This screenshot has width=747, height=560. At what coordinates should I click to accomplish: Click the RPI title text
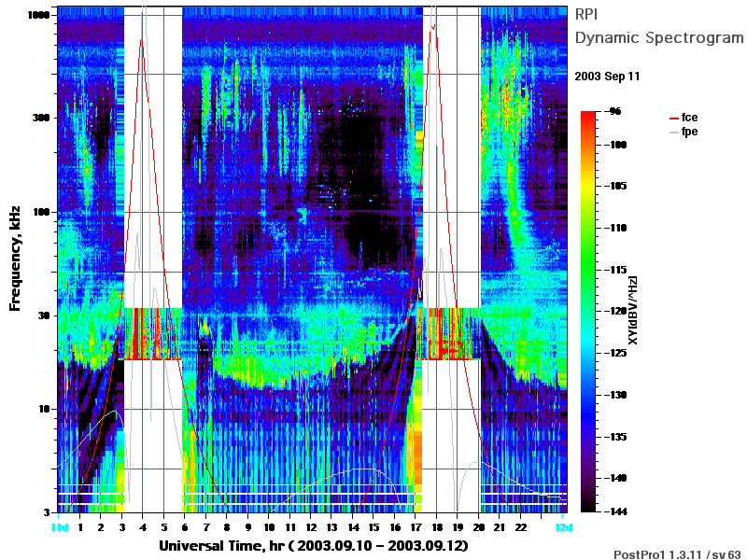point(586,14)
